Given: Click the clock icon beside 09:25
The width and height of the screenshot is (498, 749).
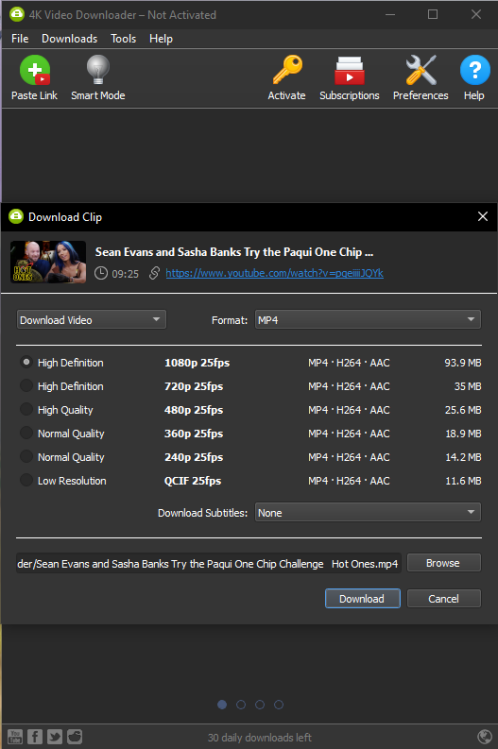Looking at the screenshot, I should point(101,273).
